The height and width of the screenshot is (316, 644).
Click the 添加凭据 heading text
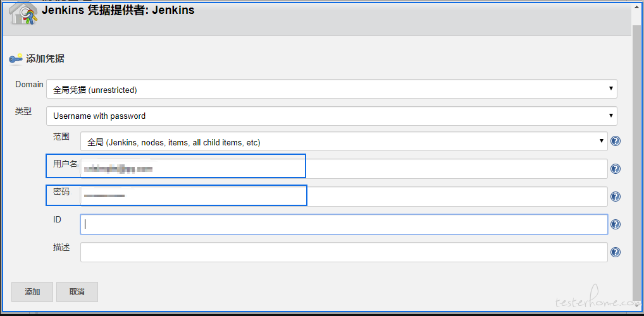click(45, 59)
